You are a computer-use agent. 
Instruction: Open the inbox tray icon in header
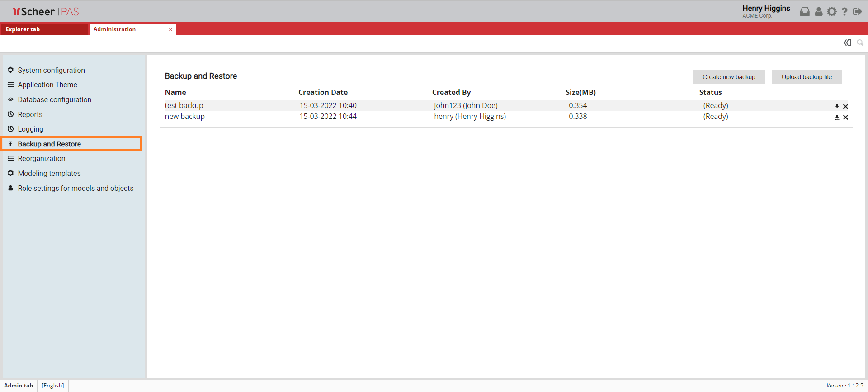805,12
